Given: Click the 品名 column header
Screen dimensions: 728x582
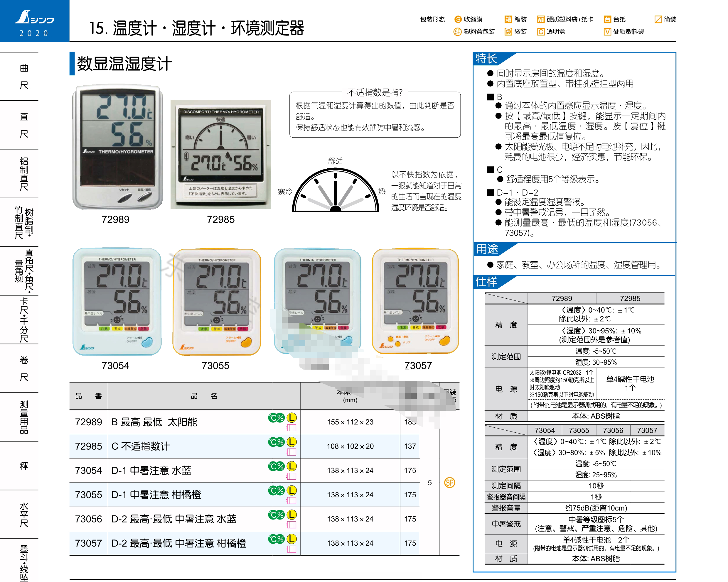Looking at the screenshot, I should [x=204, y=396].
